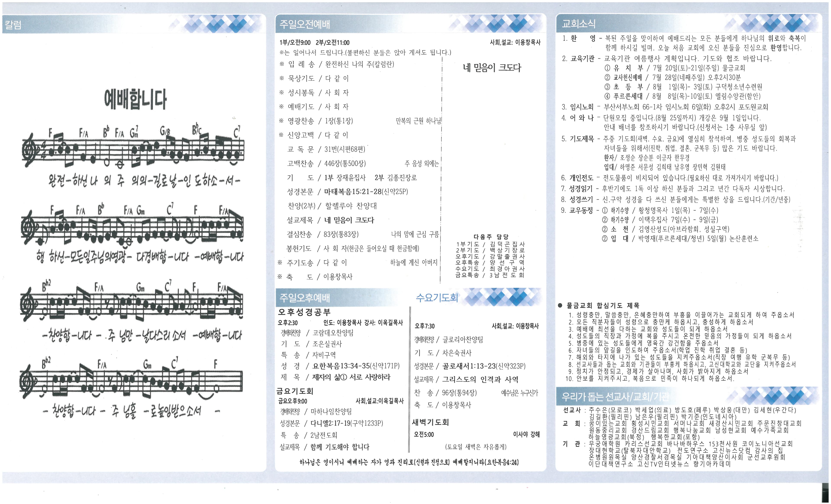Select the scripture '골로새서1:13-23(신약323P)'
The width and height of the screenshot is (831, 504).
point(484,366)
